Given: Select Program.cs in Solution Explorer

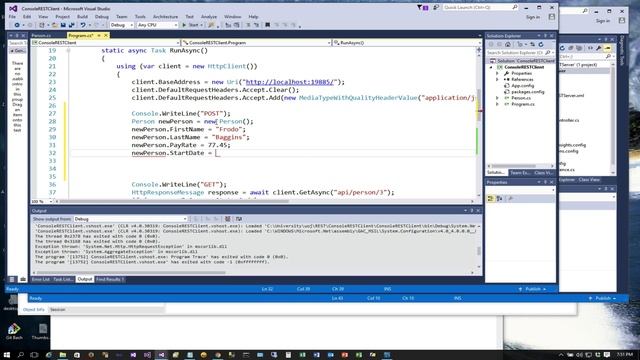Looking at the screenshot, I should point(523,104).
